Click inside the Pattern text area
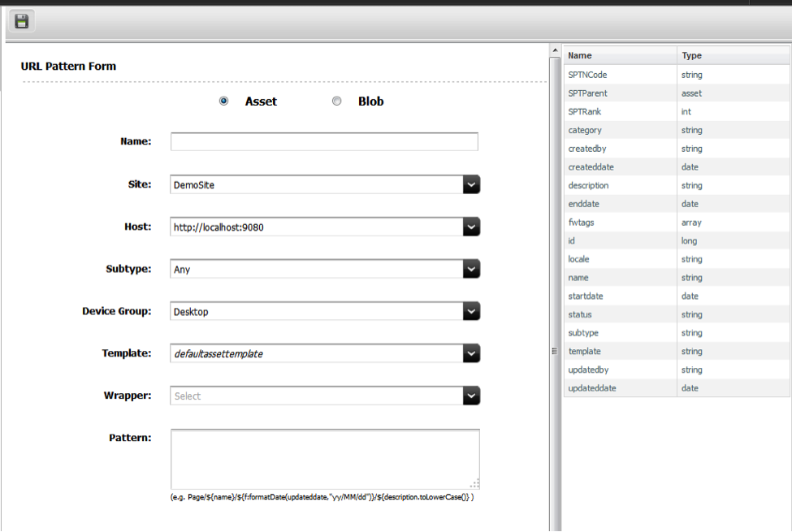The height and width of the screenshot is (532, 792). tap(325, 459)
